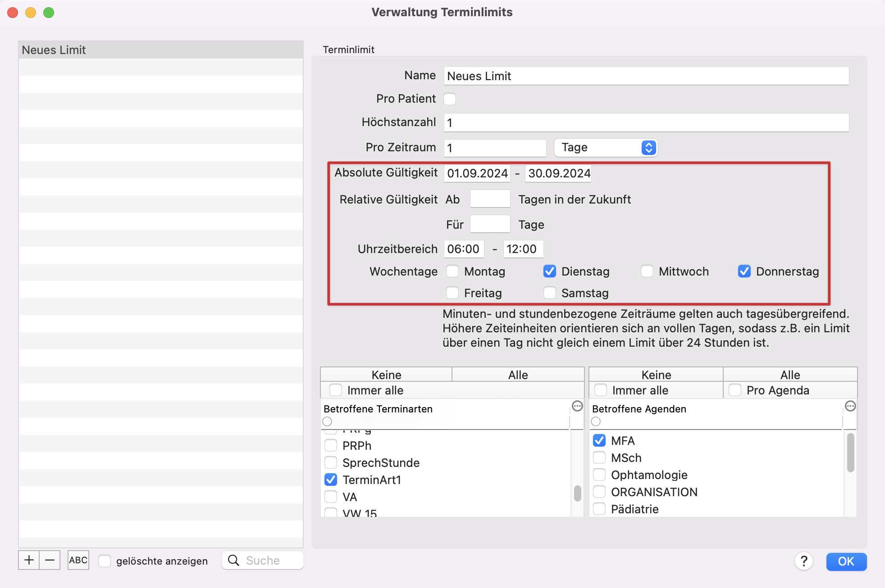Check the MSch agenda
This screenshot has width=885, height=588.
tap(599, 457)
